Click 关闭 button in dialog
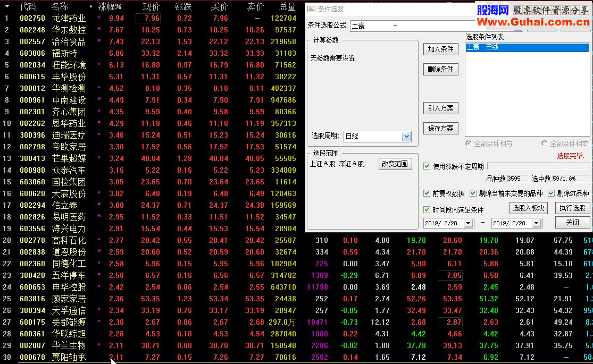The image size is (593, 364). pyautogui.click(x=572, y=222)
